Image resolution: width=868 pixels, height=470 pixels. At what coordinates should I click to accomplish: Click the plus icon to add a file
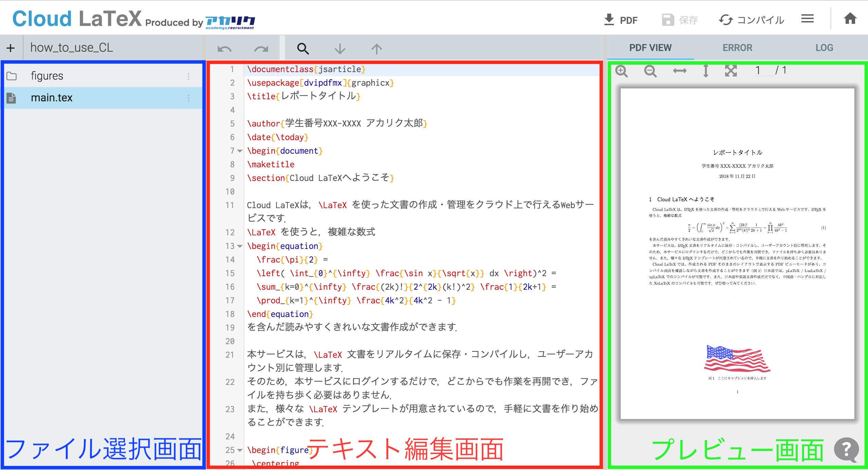tap(11, 48)
